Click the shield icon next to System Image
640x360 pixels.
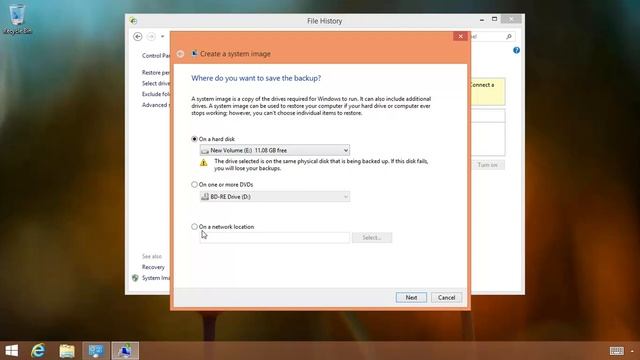click(x=135, y=278)
